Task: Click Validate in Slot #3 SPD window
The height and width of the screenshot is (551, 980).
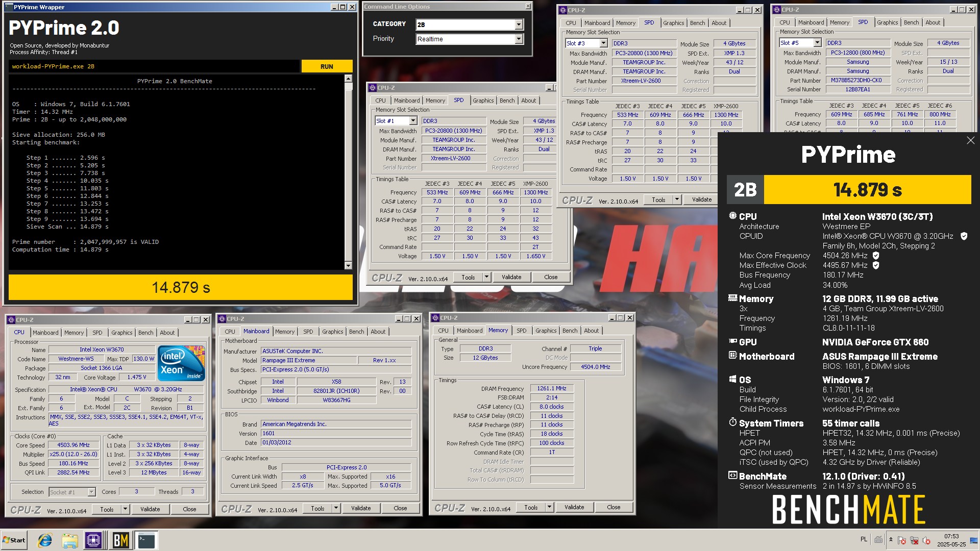Action: point(702,199)
